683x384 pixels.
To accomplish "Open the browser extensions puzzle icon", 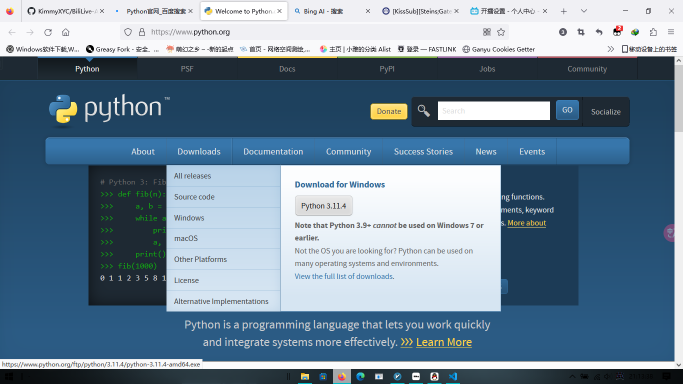I will [x=653, y=32].
